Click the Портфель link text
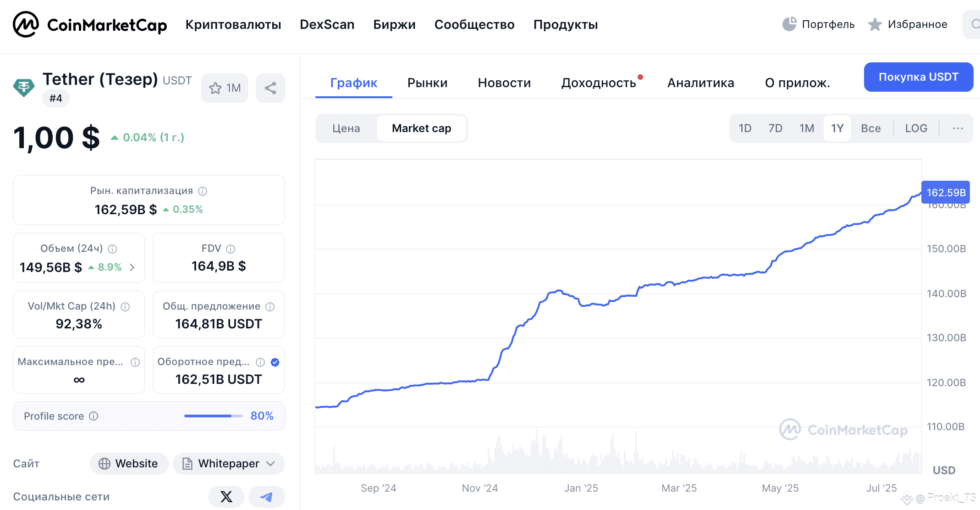Image resolution: width=980 pixels, height=510 pixels. pos(828,24)
